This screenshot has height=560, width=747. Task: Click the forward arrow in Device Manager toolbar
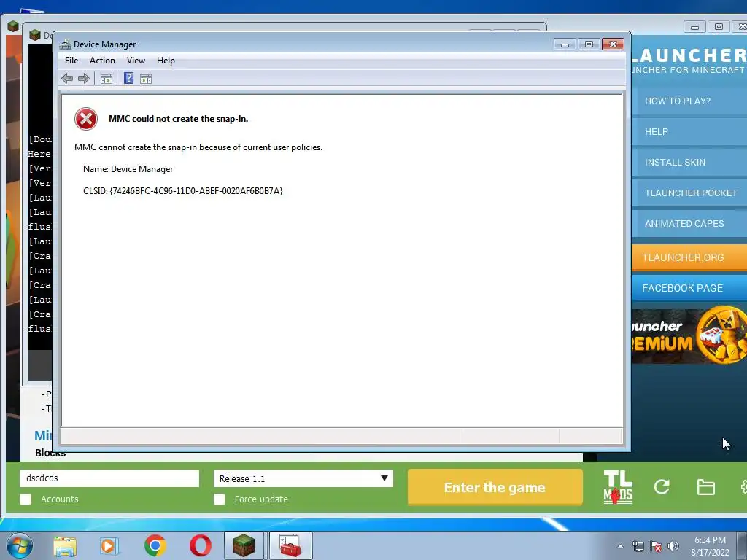click(x=83, y=79)
